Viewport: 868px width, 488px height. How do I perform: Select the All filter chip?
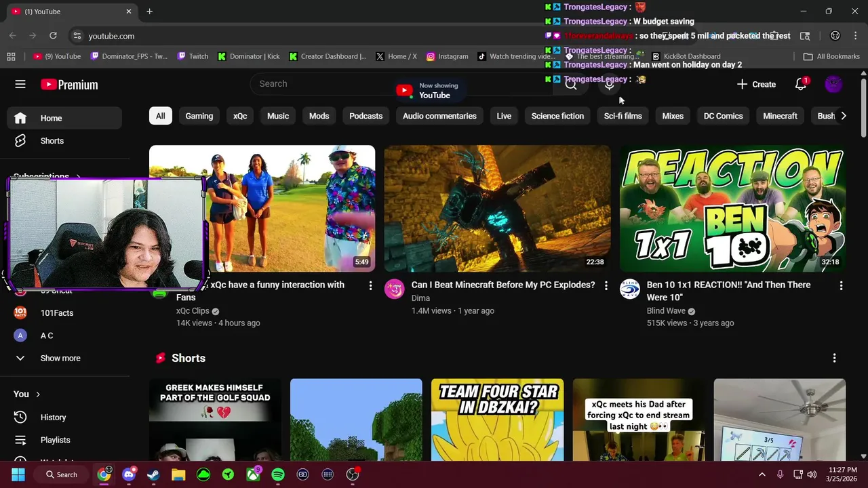(x=160, y=116)
